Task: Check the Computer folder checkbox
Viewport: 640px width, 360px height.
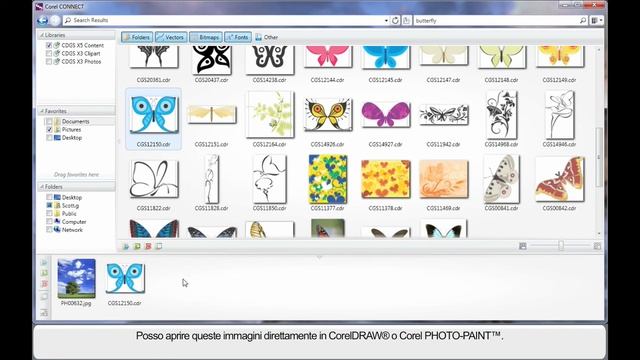Action: pyautogui.click(x=49, y=222)
